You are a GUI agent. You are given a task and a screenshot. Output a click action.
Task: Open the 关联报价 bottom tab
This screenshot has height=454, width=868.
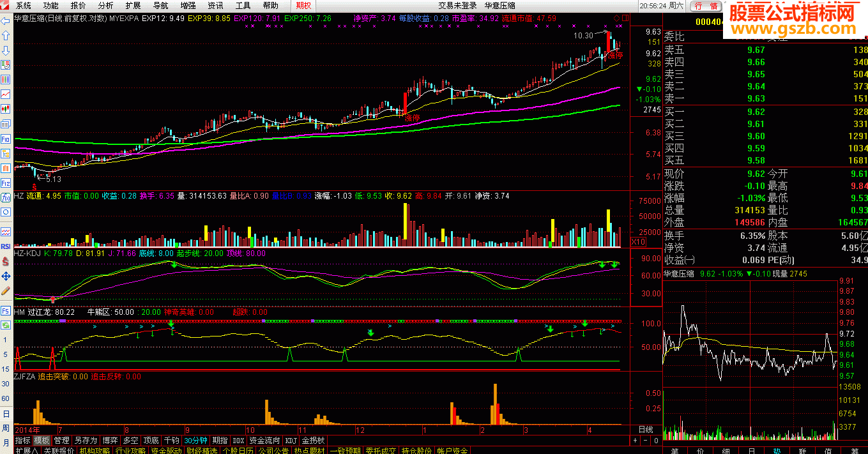click(x=58, y=450)
